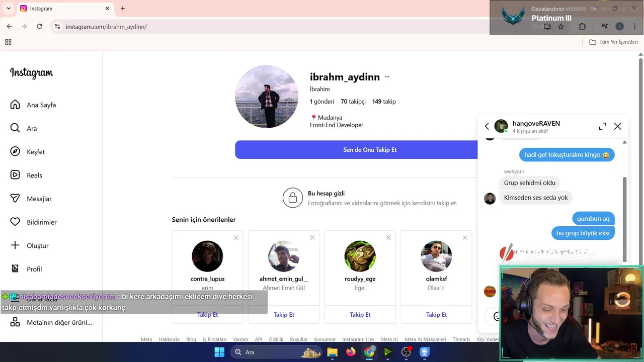Dismiss ahmet_emin_gul__ suggestion card
The width and height of the screenshot is (644, 362).
click(312, 238)
